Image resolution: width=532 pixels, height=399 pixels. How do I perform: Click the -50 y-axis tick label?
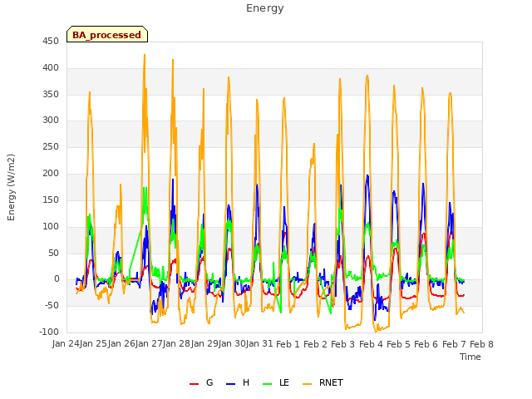pos(52,305)
